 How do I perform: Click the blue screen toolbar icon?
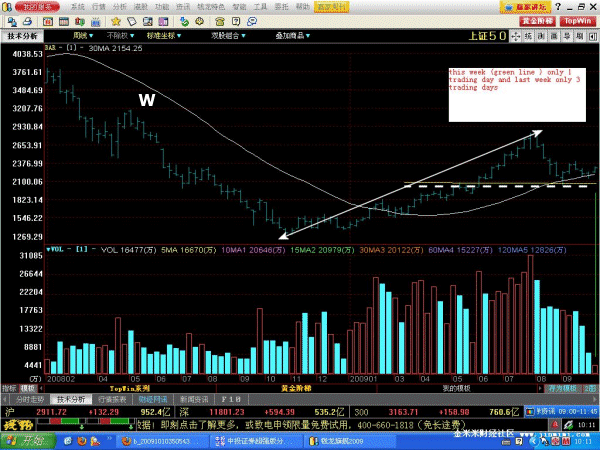tap(95, 21)
